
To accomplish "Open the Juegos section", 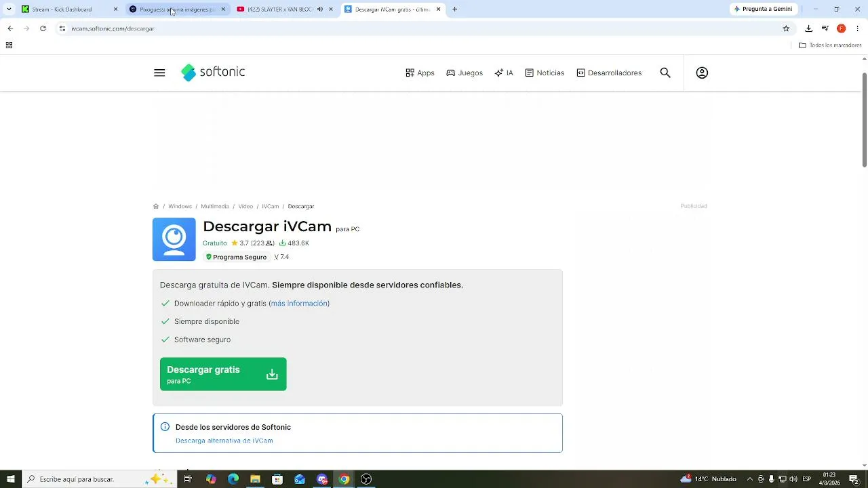I will [465, 73].
